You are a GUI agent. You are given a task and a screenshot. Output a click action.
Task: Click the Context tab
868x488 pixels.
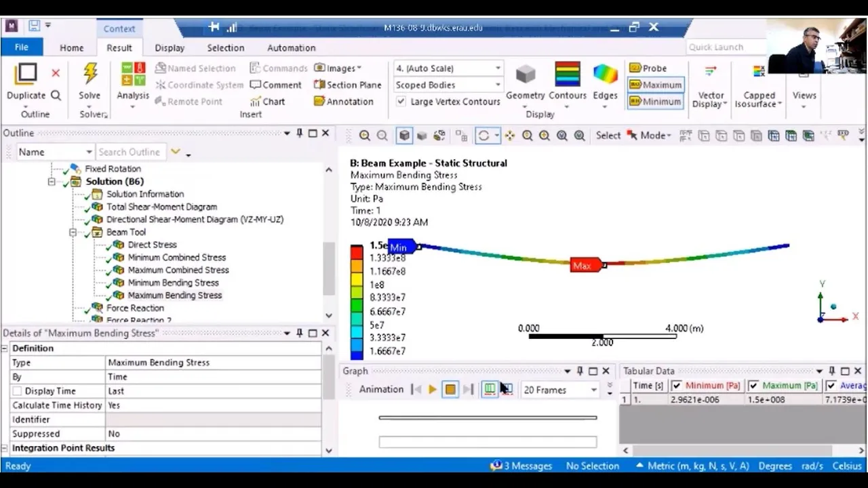tap(119, 28)
